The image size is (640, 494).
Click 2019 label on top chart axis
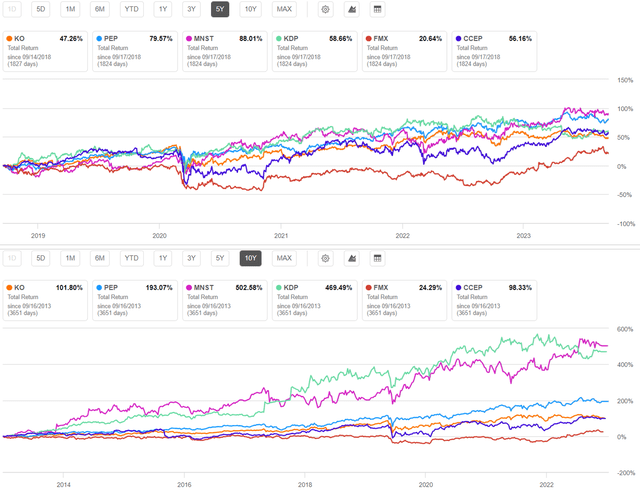coord(38,236)
